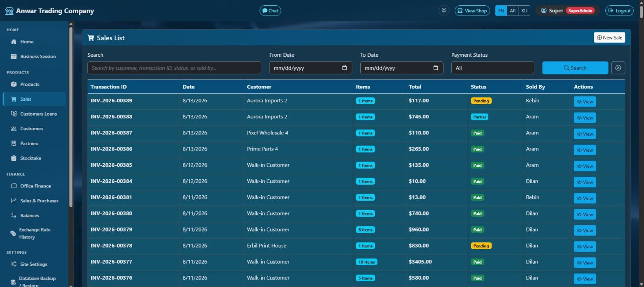Image resolution: width=644 pixels, height=287 pixels.
Task: Open the Chat button in header
Action: (270, 11)
